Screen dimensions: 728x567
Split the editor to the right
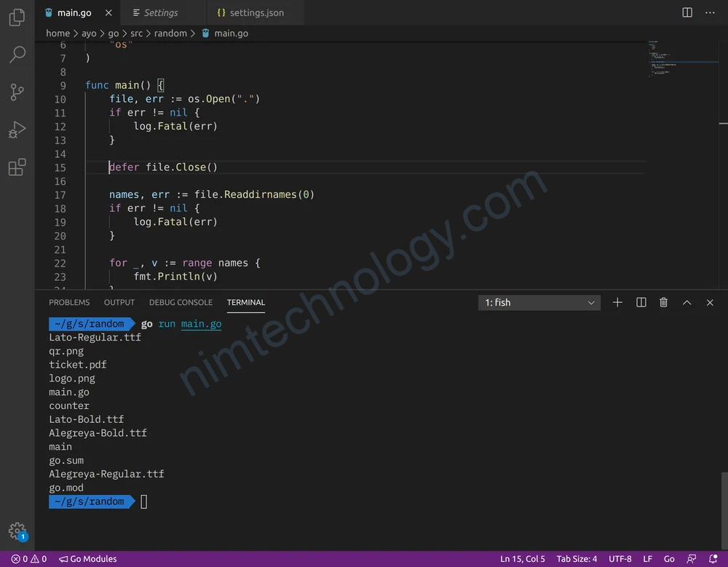click(x=687, y=12)
